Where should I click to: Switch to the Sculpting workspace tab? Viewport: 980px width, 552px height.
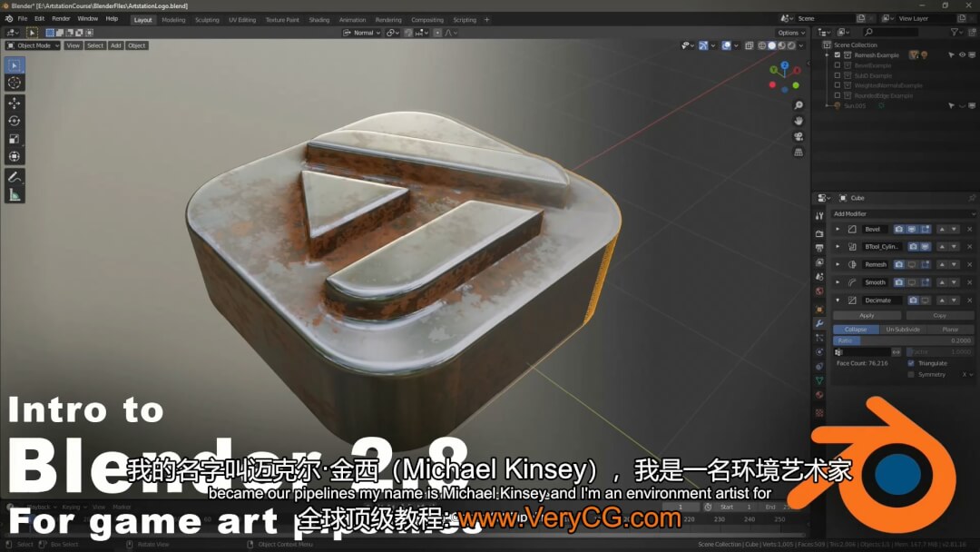pos(207,20)
